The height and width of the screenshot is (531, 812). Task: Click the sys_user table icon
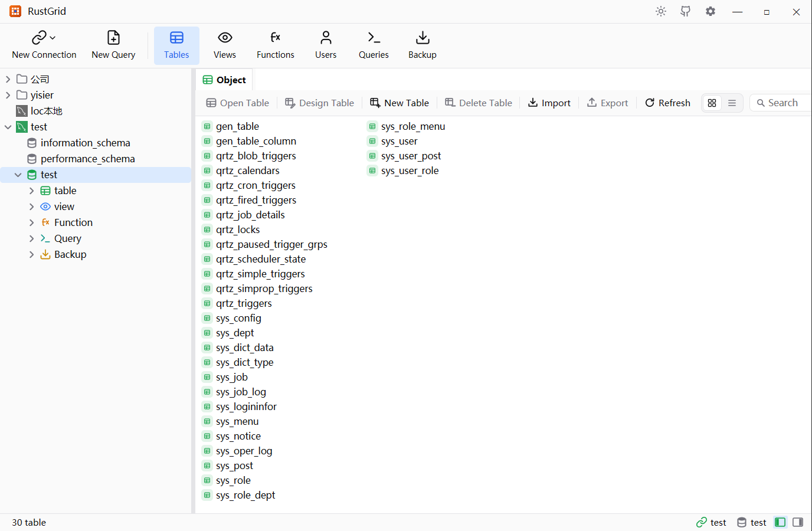tap(372, 141)
